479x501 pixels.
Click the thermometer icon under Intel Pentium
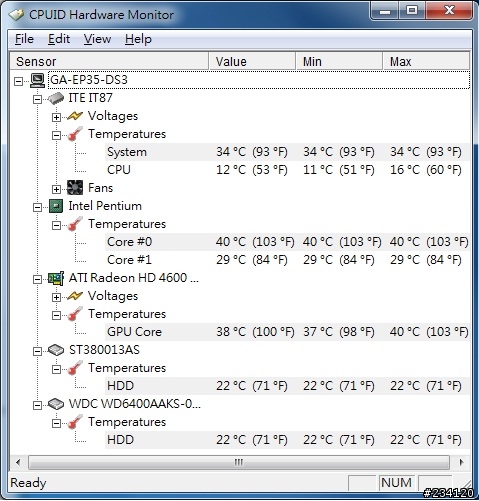[x=75, y=224]
